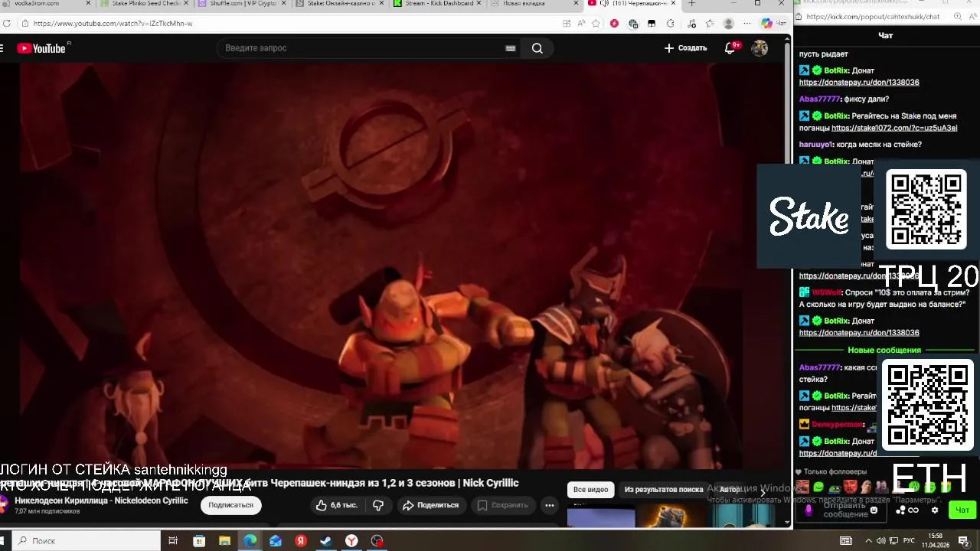Open YouTube notifications bell
The image size is (980, 551).
tap(730, 48)
